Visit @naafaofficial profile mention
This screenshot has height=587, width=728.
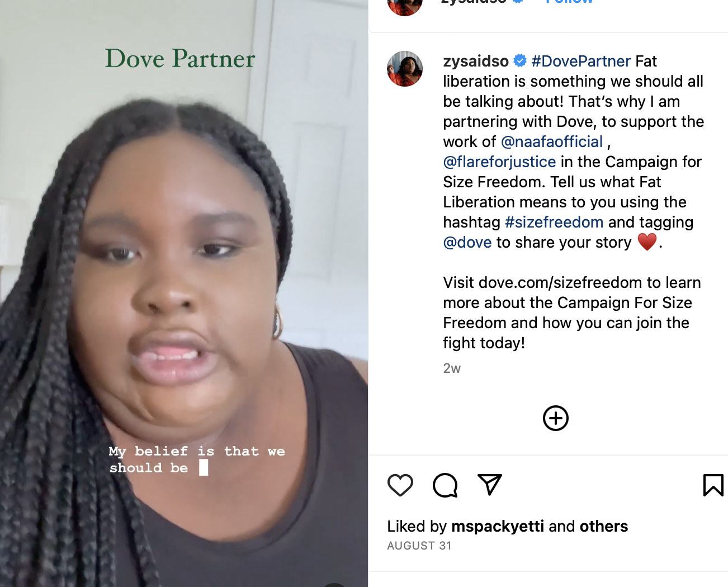pyautogui.click(x=552, y=141)
